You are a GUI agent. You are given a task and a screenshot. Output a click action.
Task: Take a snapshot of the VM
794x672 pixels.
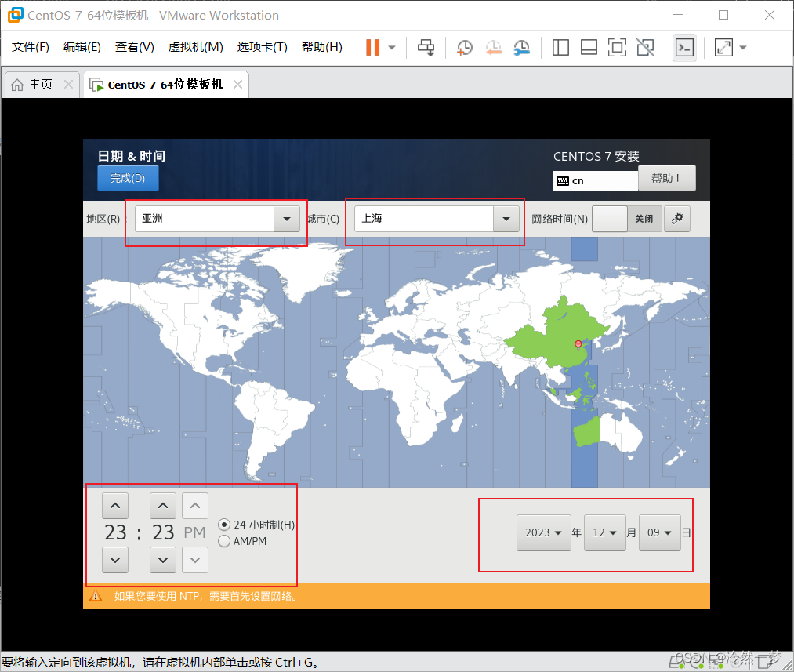tap(464, 48)
